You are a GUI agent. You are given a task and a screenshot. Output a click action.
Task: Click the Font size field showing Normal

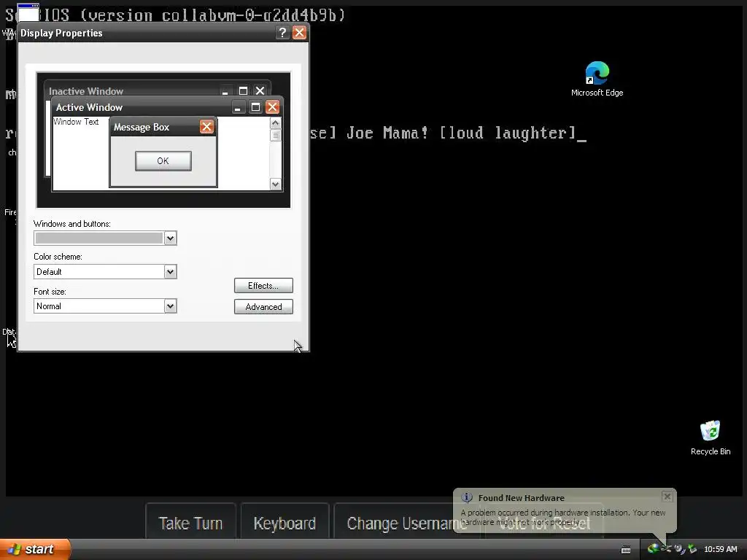pyautogui.click(x=105, y=306)
